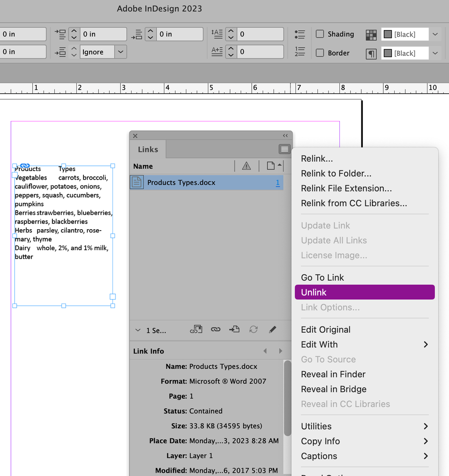Click the link badge on the text frame
This screenshot has width=449, height=476.
(x=25, y=166)
